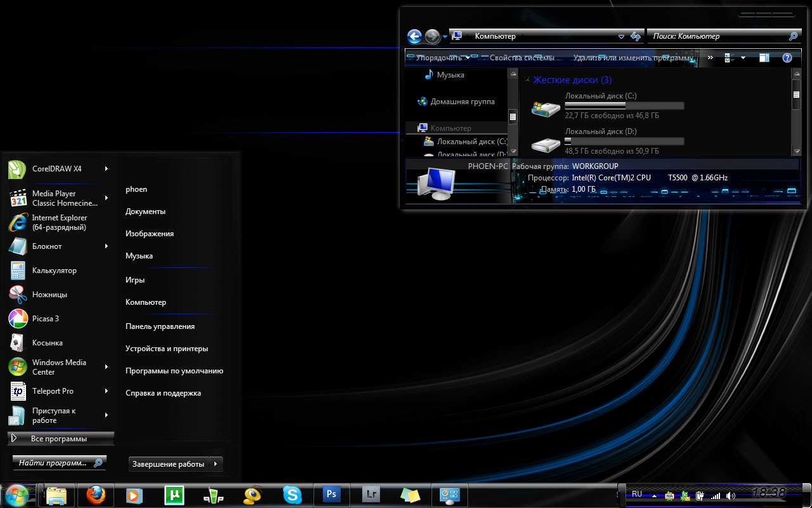
Task: Open the volume speaker tray icon
Action: (731, 495)
